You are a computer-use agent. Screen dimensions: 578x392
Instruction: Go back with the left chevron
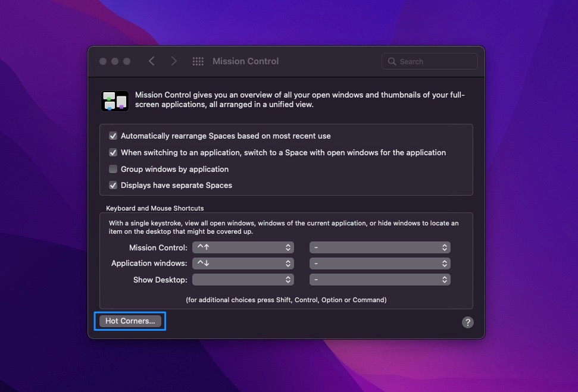(x=152, y=61)
